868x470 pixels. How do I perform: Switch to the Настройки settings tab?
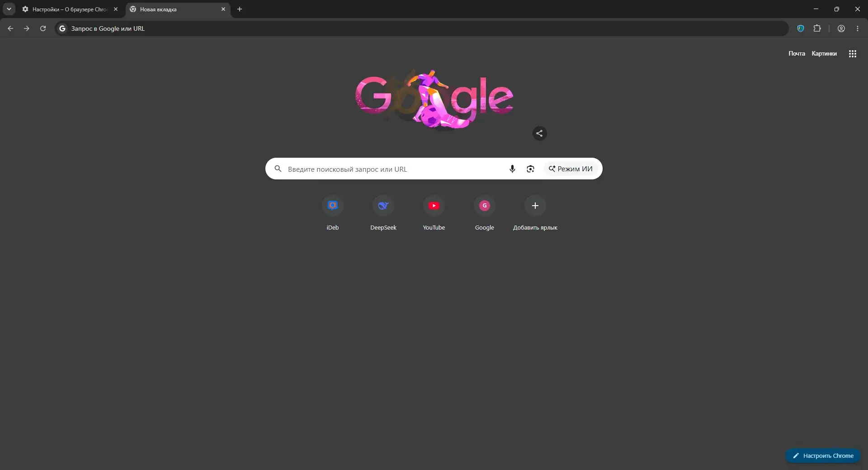[70, 9]
